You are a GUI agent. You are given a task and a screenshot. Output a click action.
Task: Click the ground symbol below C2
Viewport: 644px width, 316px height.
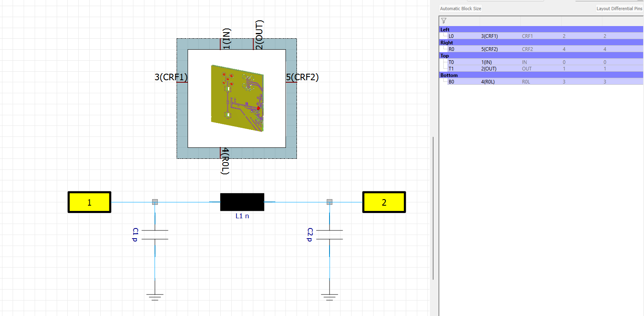330,297
